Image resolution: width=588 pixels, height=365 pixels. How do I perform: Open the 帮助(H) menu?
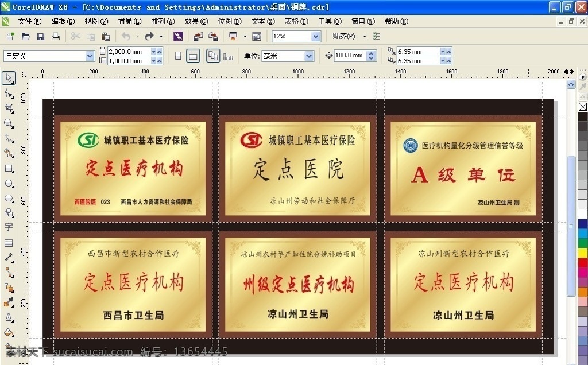(x=396, y=21)
